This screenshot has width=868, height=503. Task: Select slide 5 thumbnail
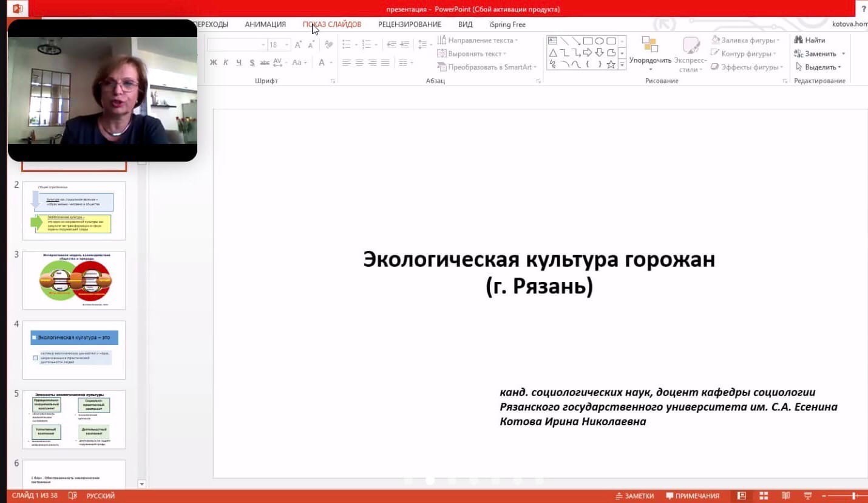74,419
